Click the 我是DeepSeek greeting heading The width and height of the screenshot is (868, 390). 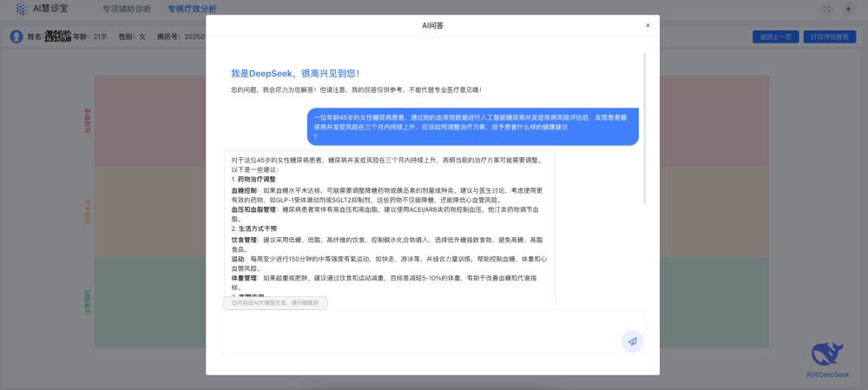pyautogui.click(x=295, y=74)
